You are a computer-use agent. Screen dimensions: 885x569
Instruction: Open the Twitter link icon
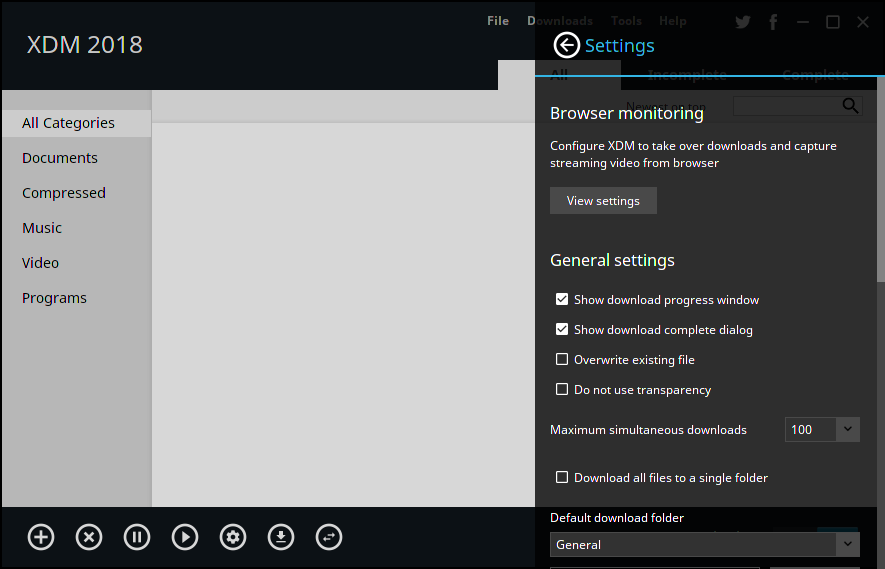tap(743, 22)
